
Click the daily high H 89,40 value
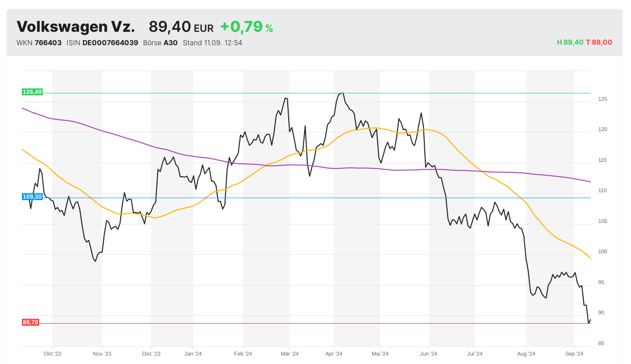tap(570, 43)
